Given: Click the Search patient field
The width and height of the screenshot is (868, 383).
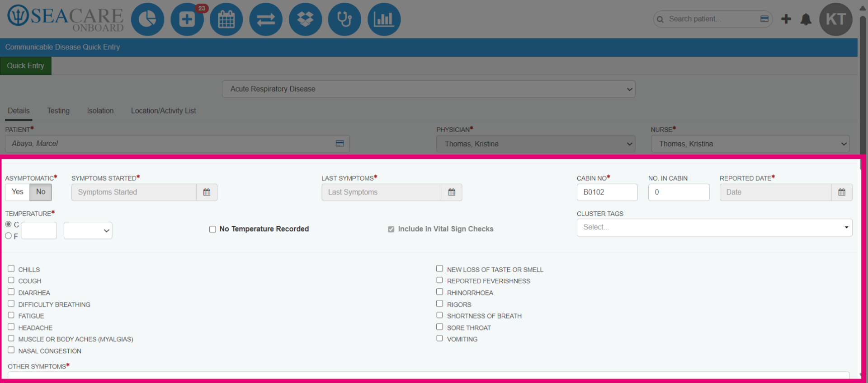Looking at the screenshot, I should [712, 19].
